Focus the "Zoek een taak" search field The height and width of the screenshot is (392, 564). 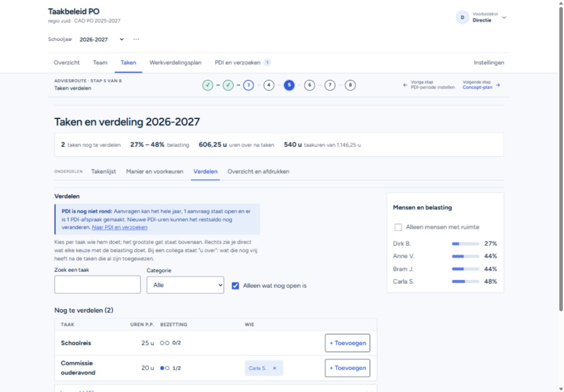click(97, 285)
